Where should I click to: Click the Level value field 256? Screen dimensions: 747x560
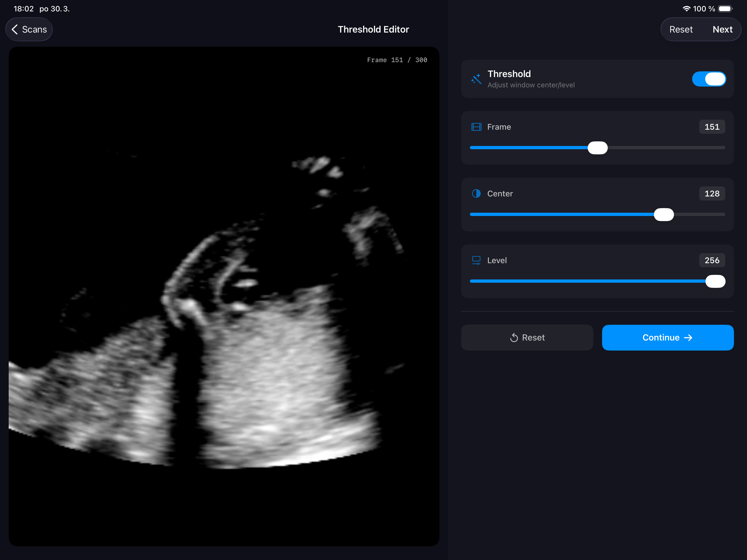(712, 260)
